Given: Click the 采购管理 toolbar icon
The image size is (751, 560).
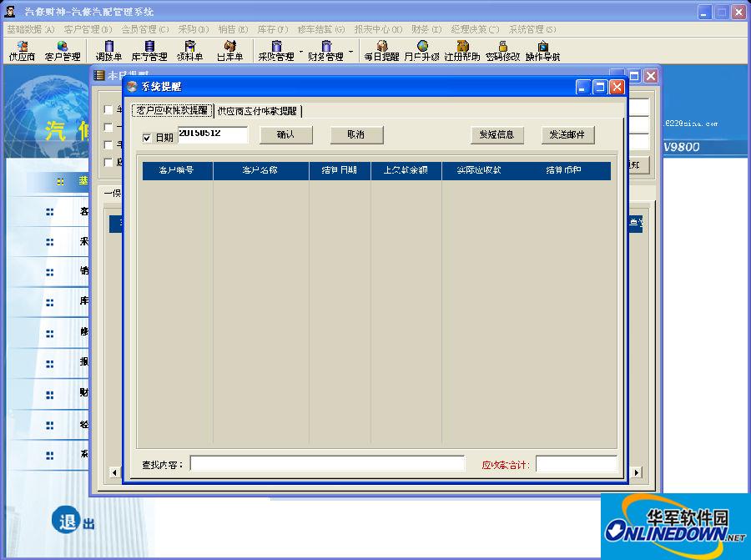Looking at the screenshot, I should pos(276,51).
